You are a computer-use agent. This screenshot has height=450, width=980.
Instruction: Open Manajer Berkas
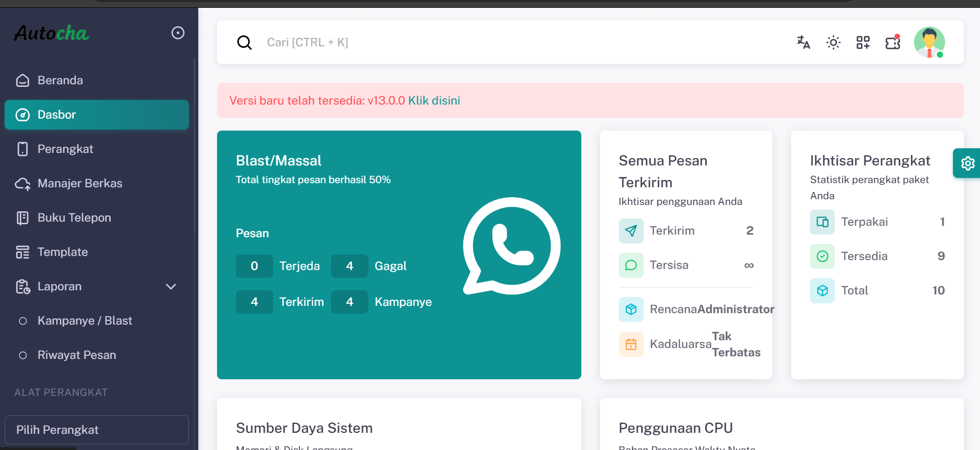97,183
